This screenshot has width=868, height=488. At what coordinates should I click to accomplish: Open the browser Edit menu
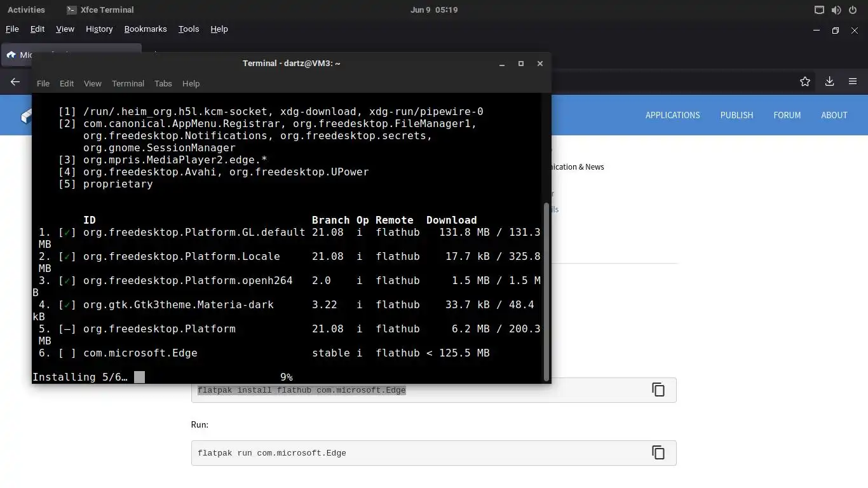(x=37, y=29)
